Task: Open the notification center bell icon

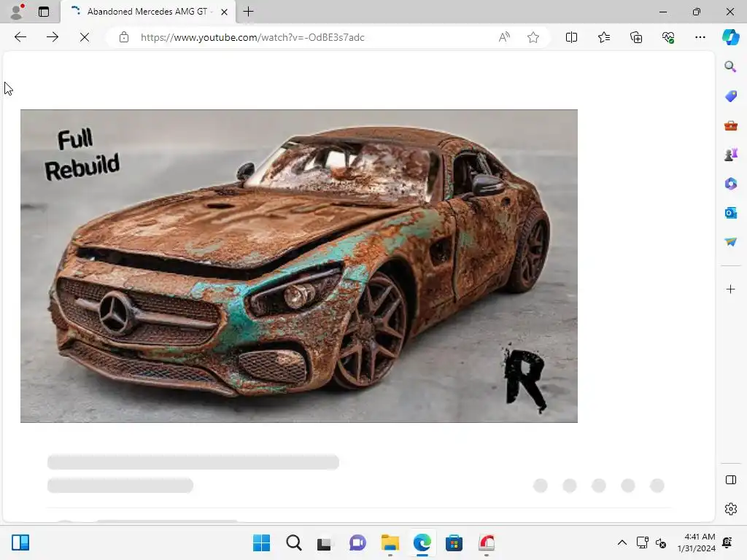Action: coord(727,542)
